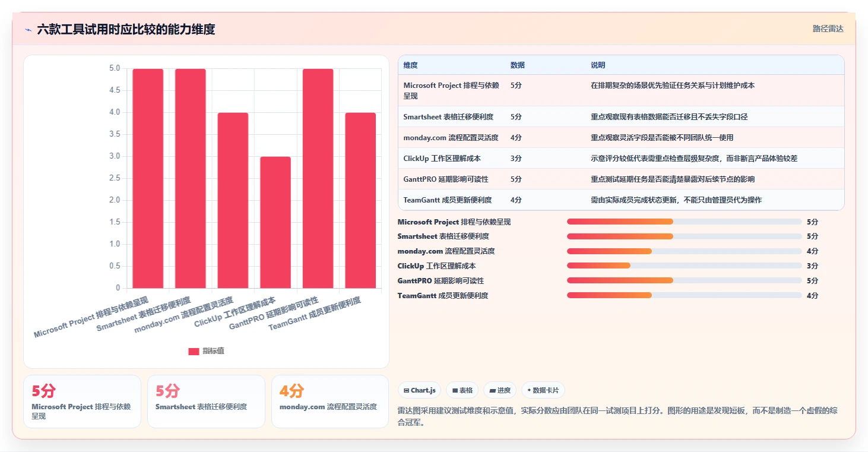Image resolution: width=868 pixels, height=452 pixels.
Task: Select the TeamGantt 成员更新便利度 table cell
Action: [x=448, y=200]
